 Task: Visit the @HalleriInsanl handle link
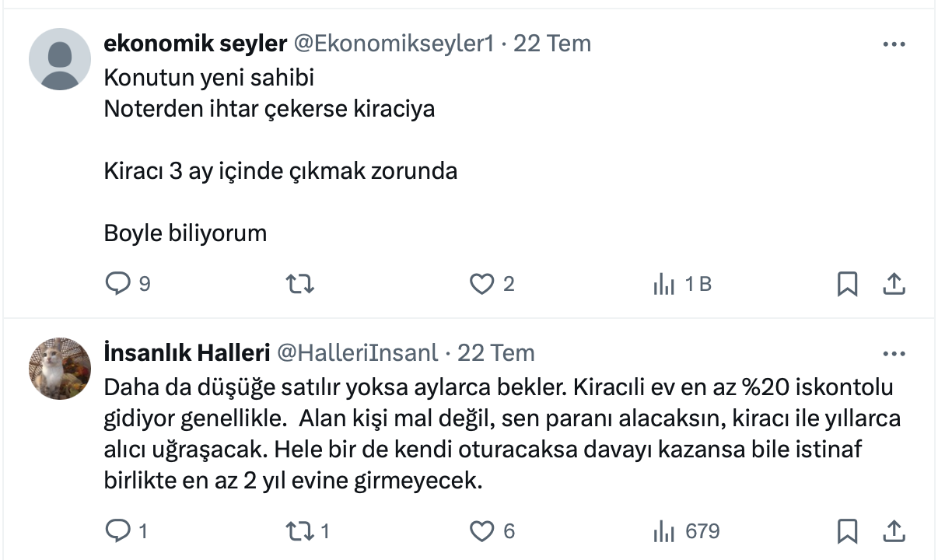(358, 353)
